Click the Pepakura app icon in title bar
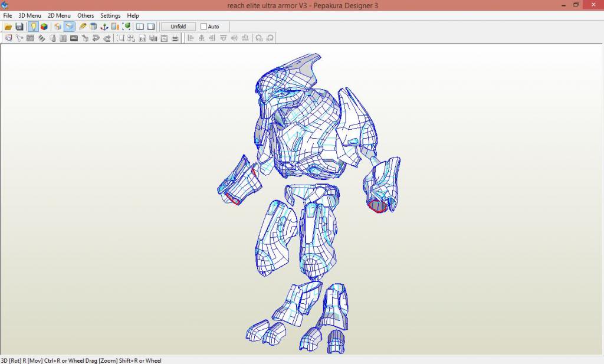Image resolution: width=604 pixels, height=364 pixels. pos(5,5)
